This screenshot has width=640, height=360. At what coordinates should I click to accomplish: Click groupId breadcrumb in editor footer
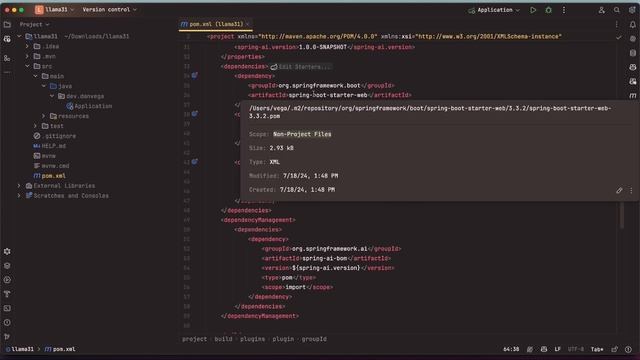314,339
